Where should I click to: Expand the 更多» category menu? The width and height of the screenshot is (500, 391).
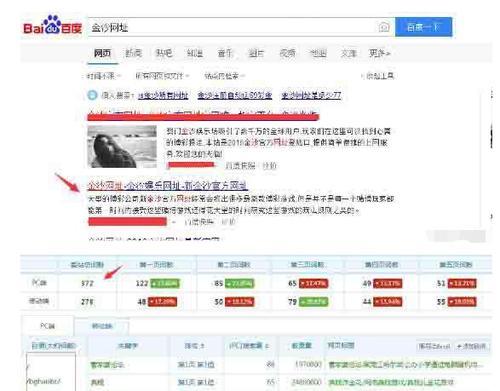[380, 53]
